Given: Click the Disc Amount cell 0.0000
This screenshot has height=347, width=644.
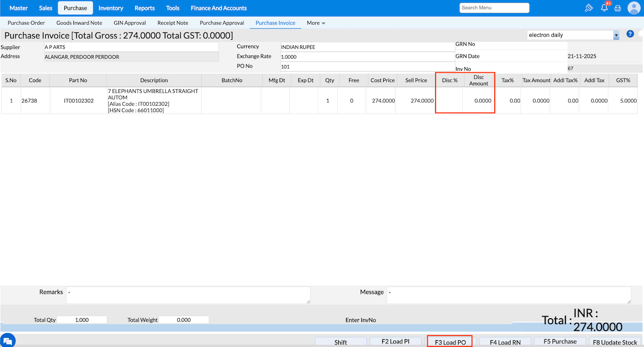Looking at the screenshot, I should [x=479, y=100].
